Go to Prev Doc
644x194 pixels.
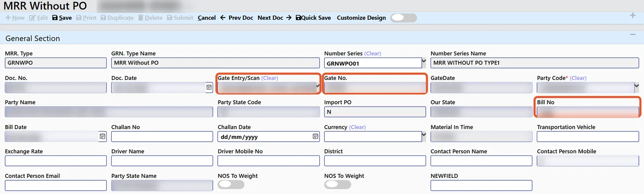237,17
